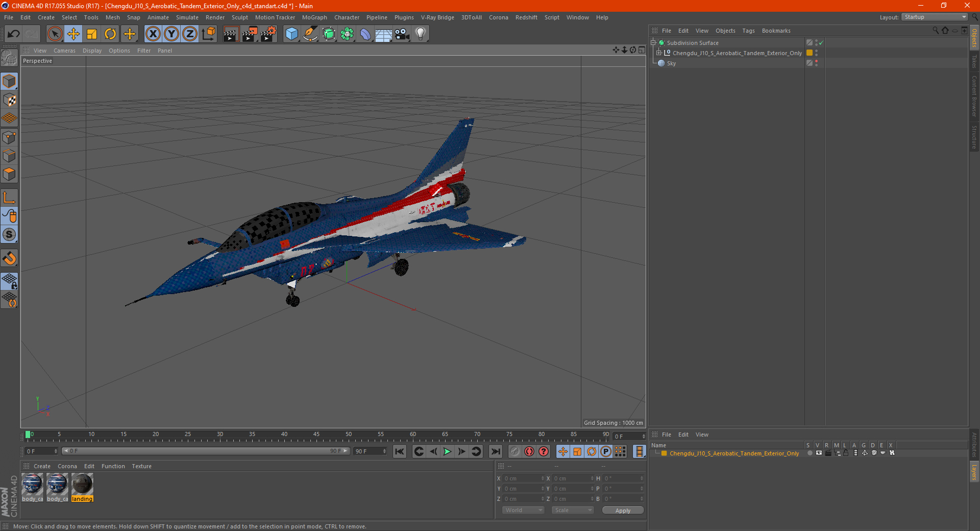
Task: Click the red Record Active Objects button
Action: [529, 451]
